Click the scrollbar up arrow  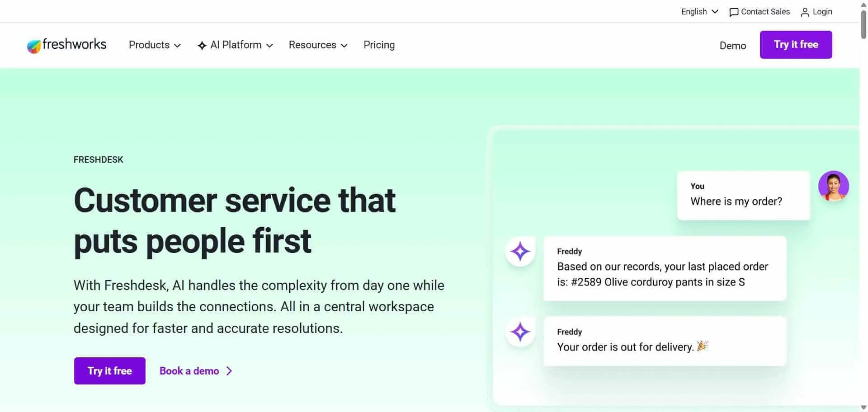(x=863, y=4)
